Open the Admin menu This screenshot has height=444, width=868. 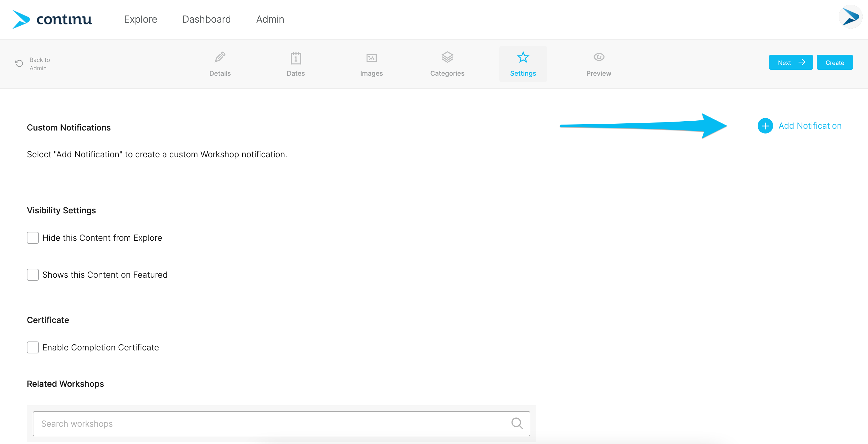pyautogui.click(x=270, y=19)
